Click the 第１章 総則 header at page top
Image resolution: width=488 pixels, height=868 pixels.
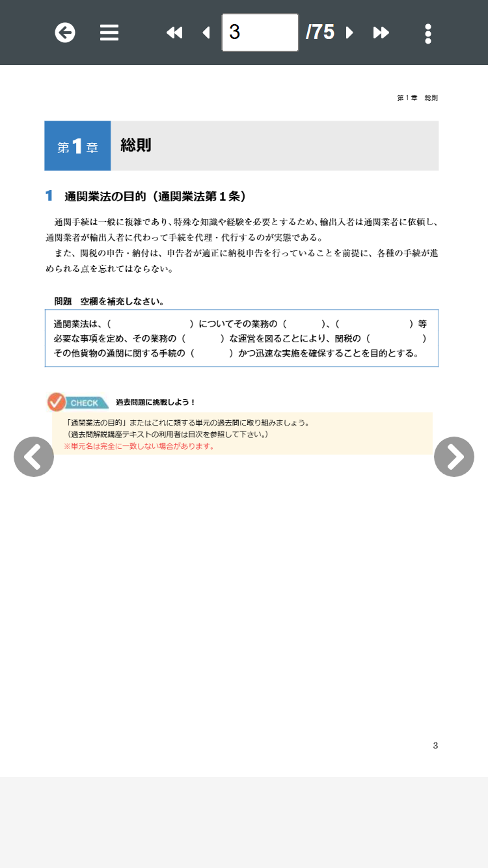417,98
